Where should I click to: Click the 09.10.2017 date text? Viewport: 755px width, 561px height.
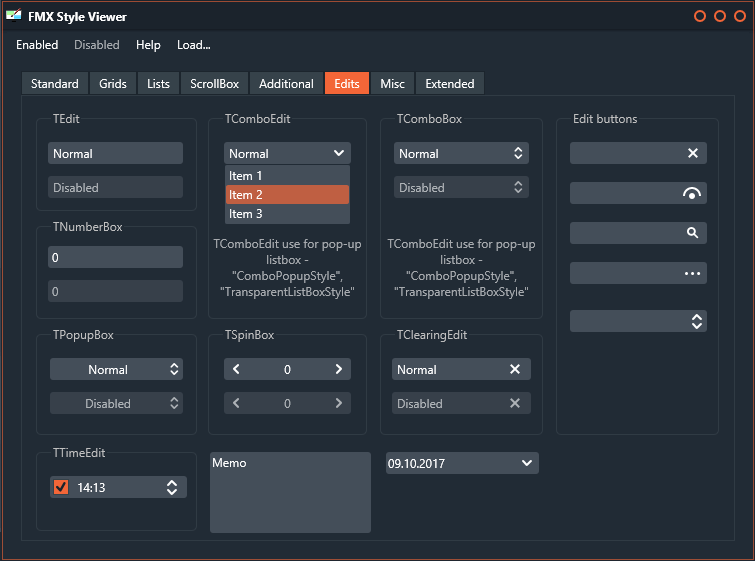(x=417, y=464)
